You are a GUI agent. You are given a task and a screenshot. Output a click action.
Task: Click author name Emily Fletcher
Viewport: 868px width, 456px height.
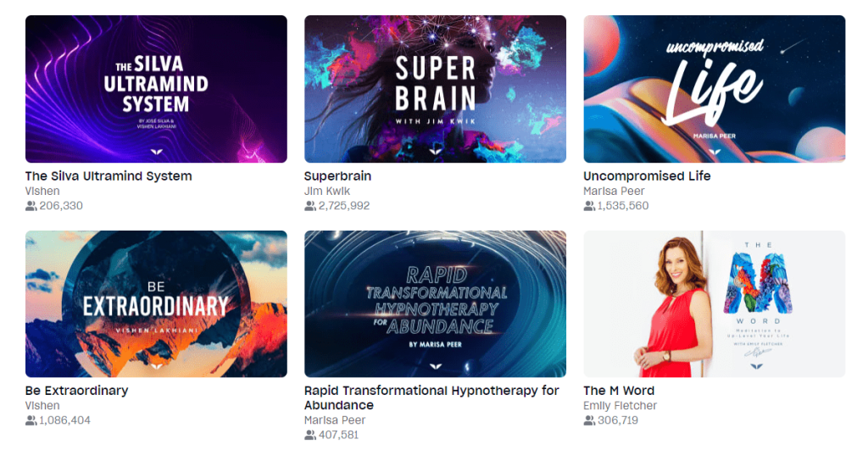620,406
